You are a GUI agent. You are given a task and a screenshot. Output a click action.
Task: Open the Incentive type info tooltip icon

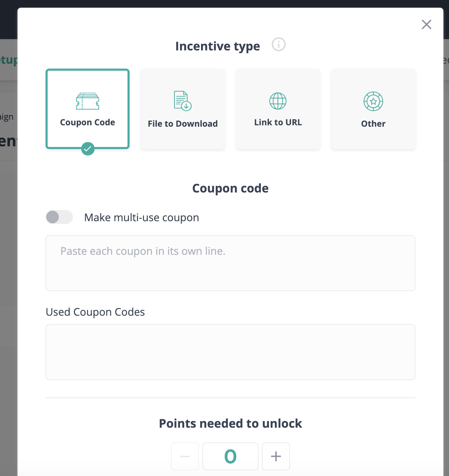(x=278, y=45)
